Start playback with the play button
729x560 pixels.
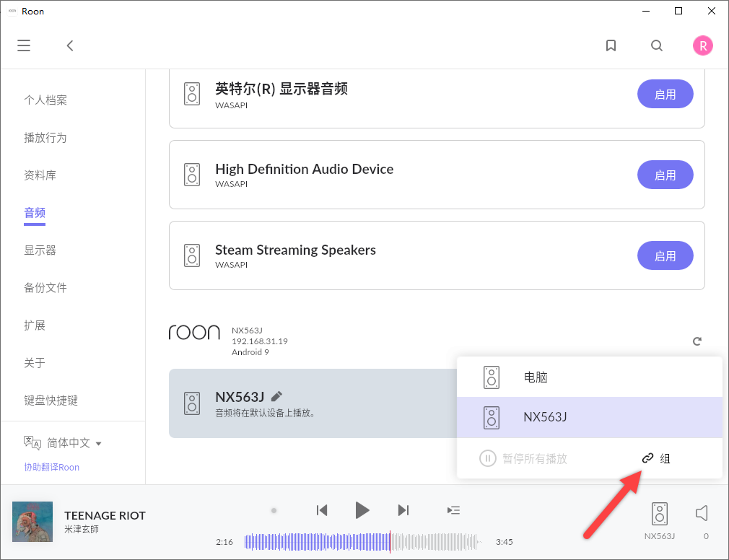click(x=362, y=510)
